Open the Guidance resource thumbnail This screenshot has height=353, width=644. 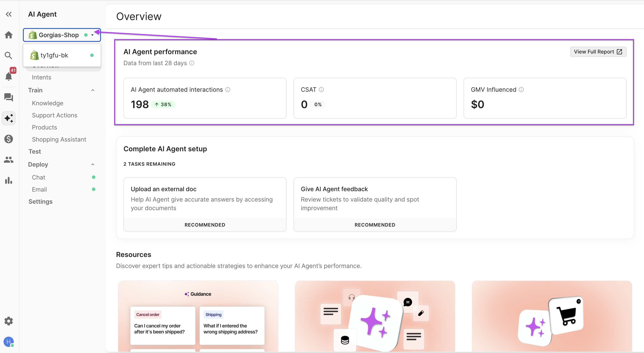[198, 316]
